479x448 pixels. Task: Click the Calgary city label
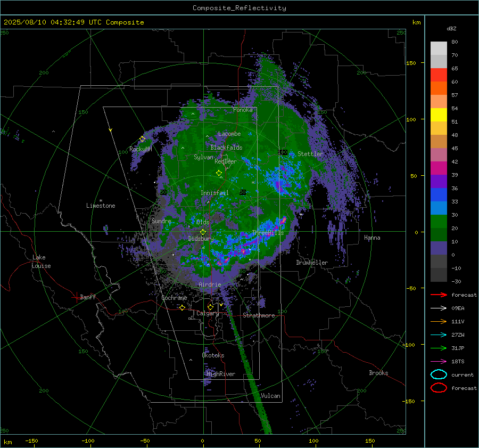click(x=208, y=313)
